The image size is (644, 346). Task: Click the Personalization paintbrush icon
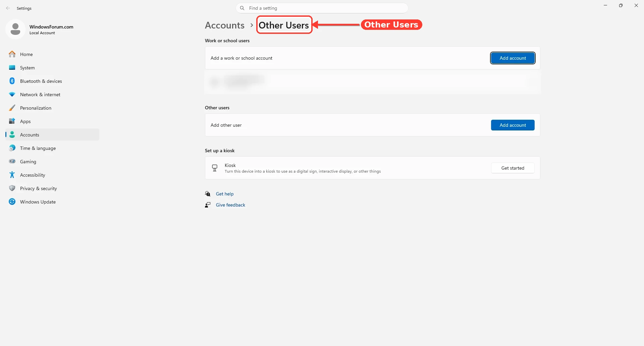coord(12,108)
